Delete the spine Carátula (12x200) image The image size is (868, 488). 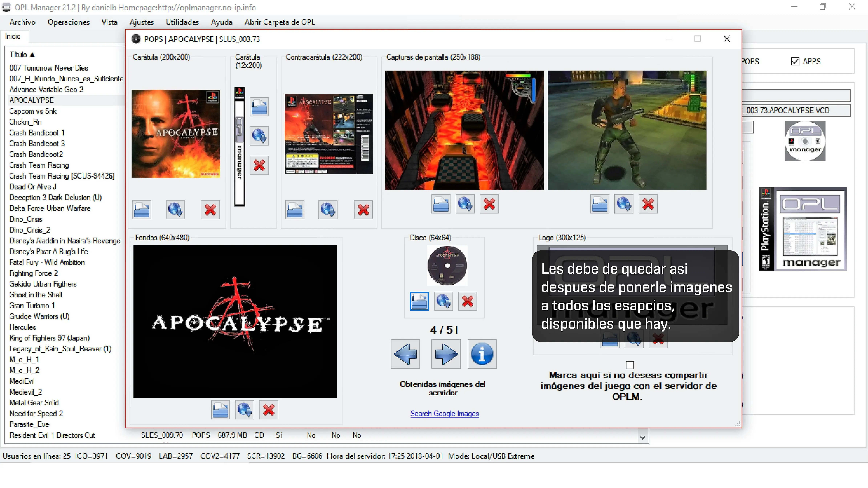[x=259, y=165]
